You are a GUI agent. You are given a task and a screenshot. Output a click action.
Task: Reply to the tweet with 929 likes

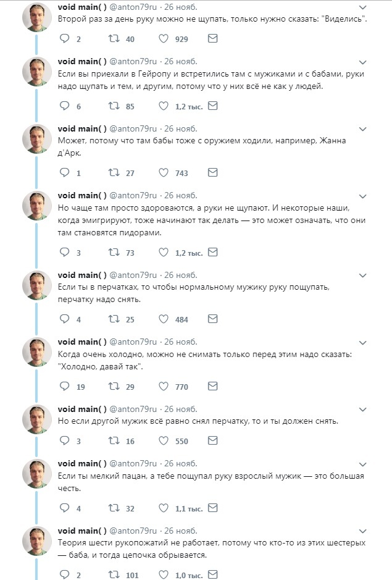pyautogui.click(x=65, y=39)
